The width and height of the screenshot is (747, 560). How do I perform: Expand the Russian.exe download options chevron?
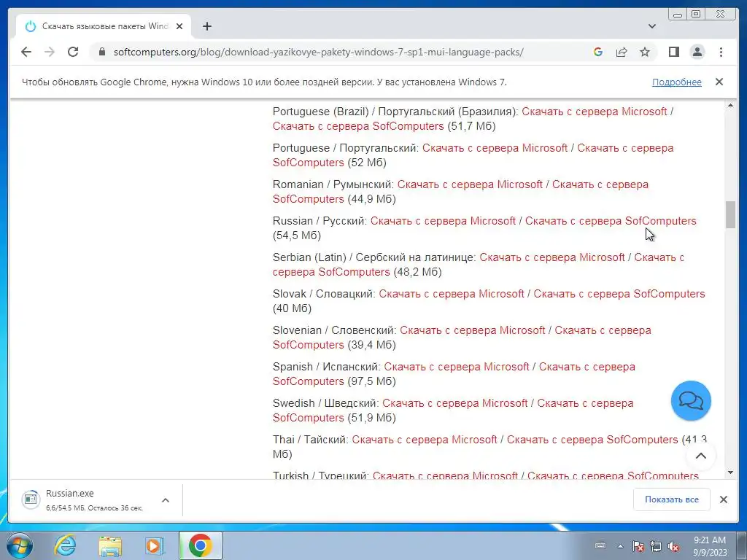click(x=166, y=500)
